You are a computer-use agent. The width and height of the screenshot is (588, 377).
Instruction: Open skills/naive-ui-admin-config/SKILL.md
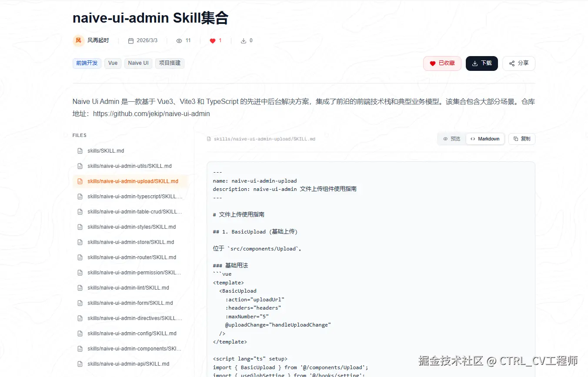130,334
